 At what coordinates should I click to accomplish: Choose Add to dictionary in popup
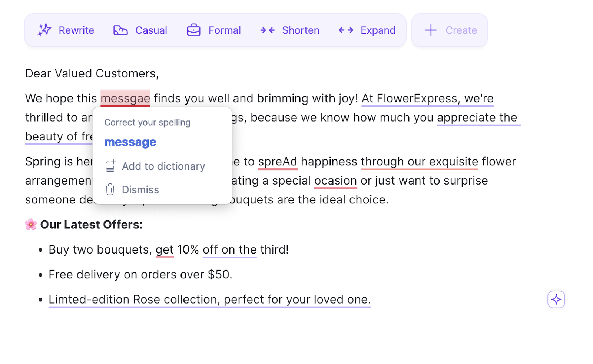tap(163, 166)
